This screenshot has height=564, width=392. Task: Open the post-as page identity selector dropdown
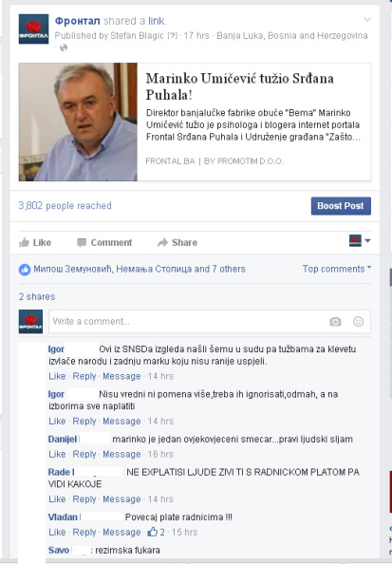360,240
